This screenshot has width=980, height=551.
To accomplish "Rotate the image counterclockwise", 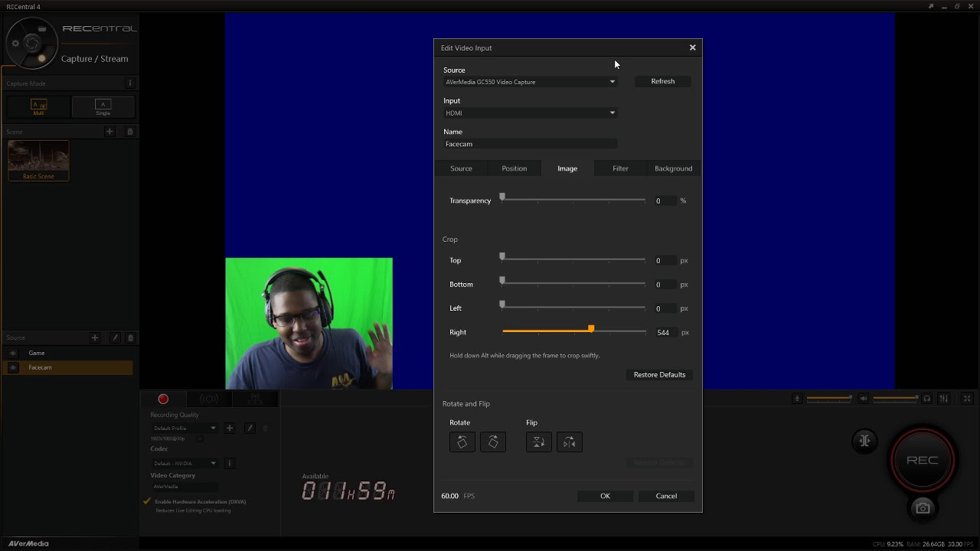I will 462,442.
